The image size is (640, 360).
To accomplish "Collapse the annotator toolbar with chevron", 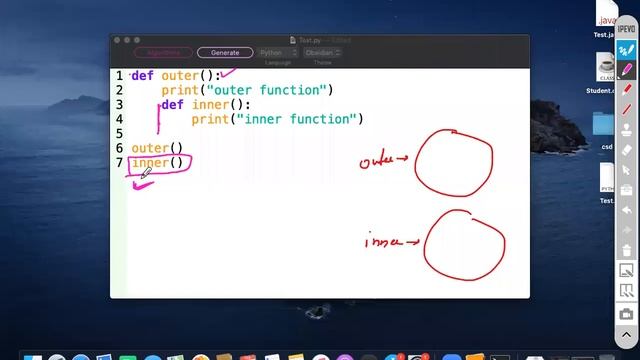I will pyautogui.click(x=627, y=335).
